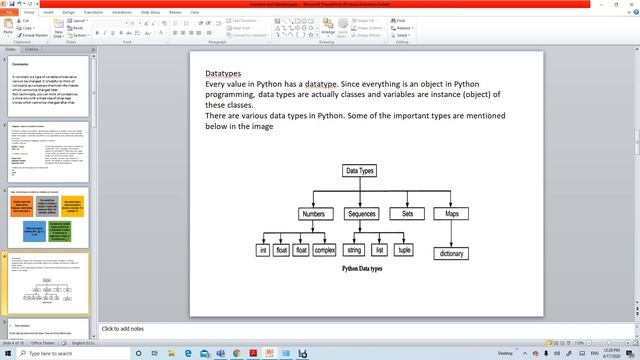Toggle text Shadow formatting
Image resolution: width=640 pixels, height=360 pixels.
(x=121, y=33)
